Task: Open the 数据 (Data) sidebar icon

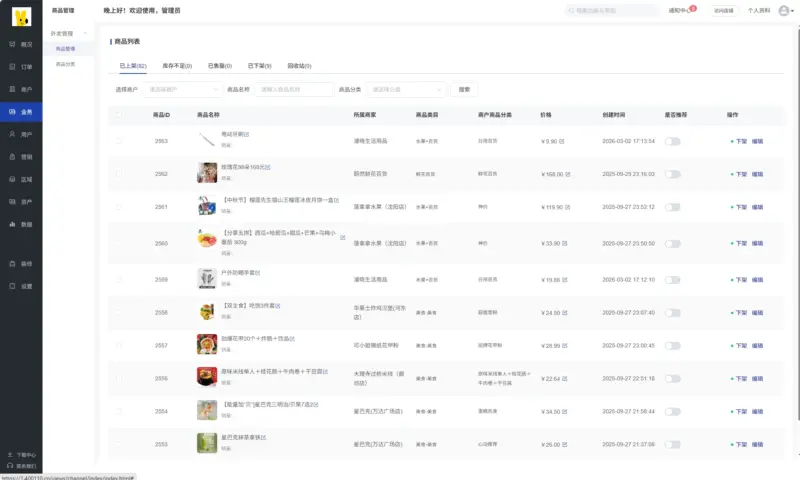Action: click(12, 225)
